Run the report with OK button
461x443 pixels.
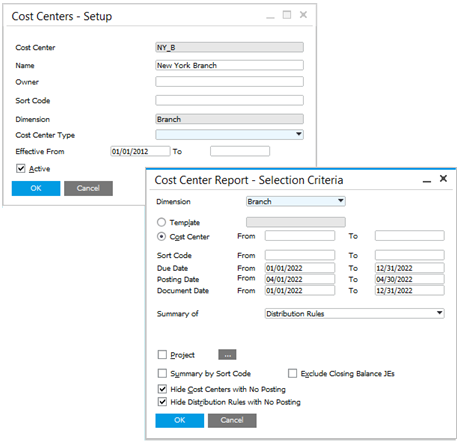[x=180, y=420]
